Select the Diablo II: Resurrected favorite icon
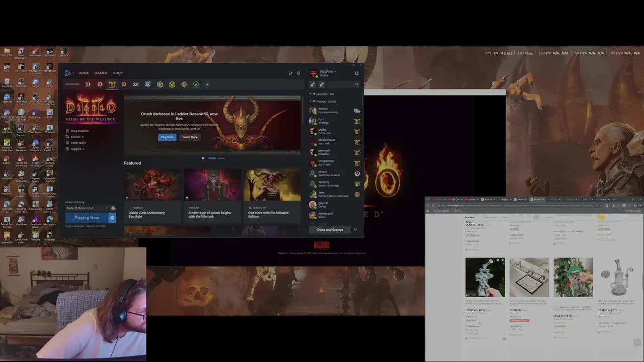 click(112, 84)
